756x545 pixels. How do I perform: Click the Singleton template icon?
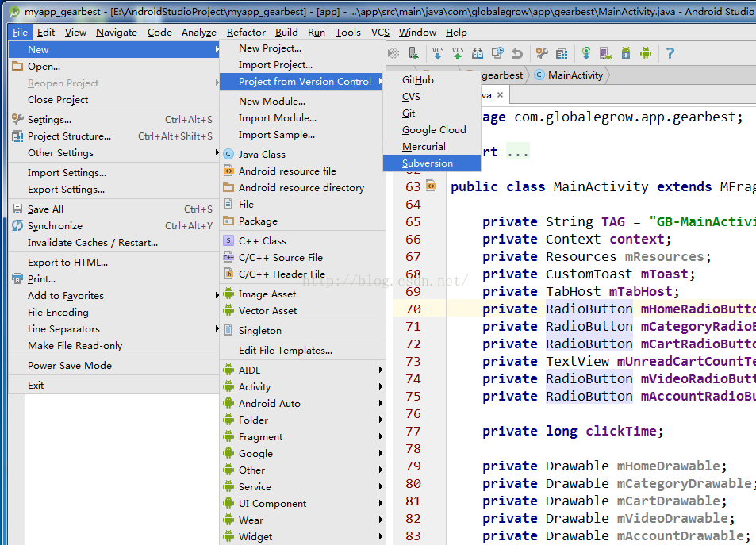(228, 330)
